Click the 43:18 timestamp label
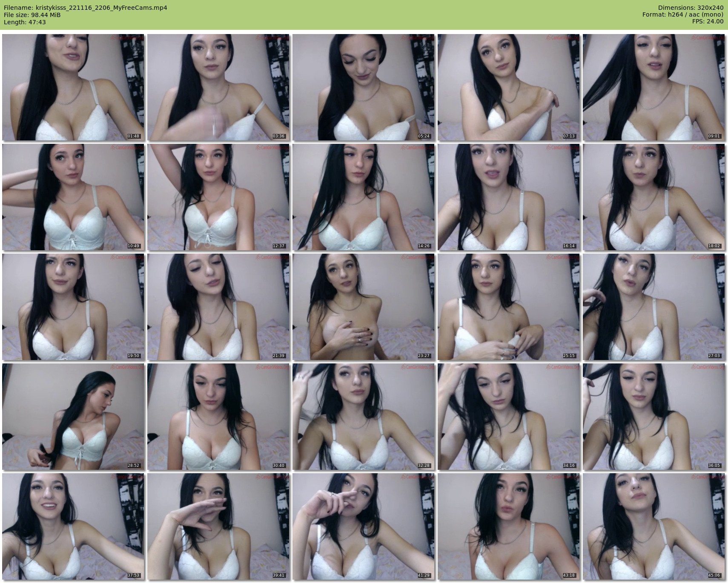The width and height of the screenshot is (728, 583). 569,575
